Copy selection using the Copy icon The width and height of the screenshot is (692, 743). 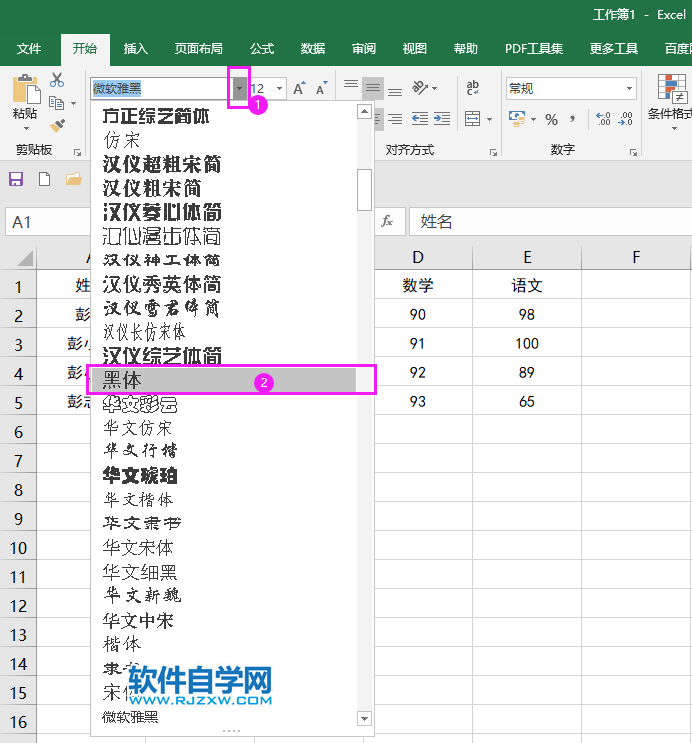click(56, 102)
